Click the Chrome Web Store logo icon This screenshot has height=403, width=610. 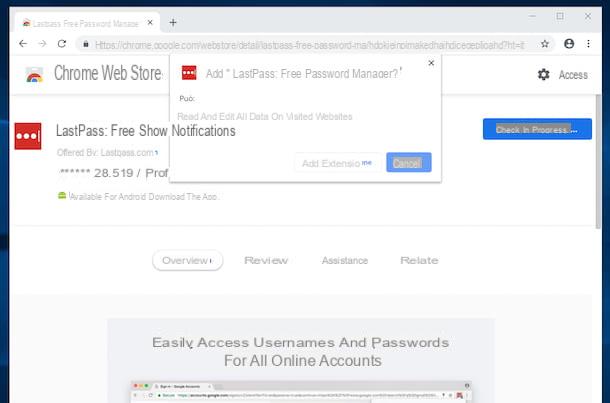tap(34, 74)
